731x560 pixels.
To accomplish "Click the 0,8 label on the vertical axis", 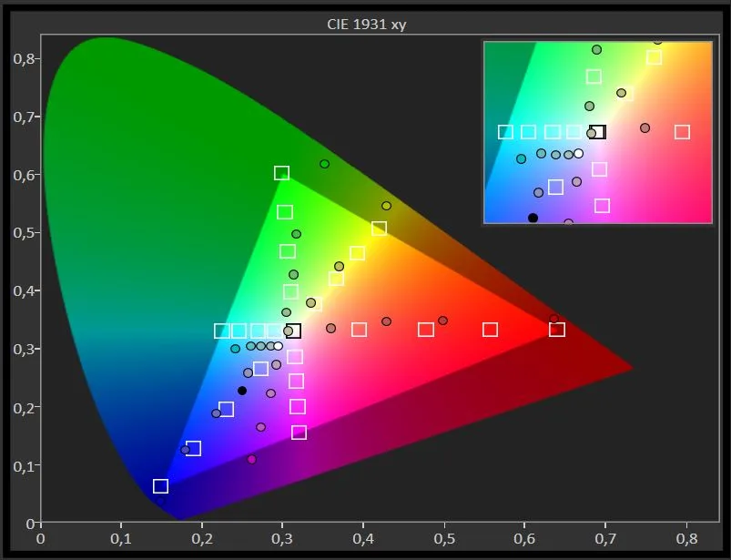I will pos(25,58).
